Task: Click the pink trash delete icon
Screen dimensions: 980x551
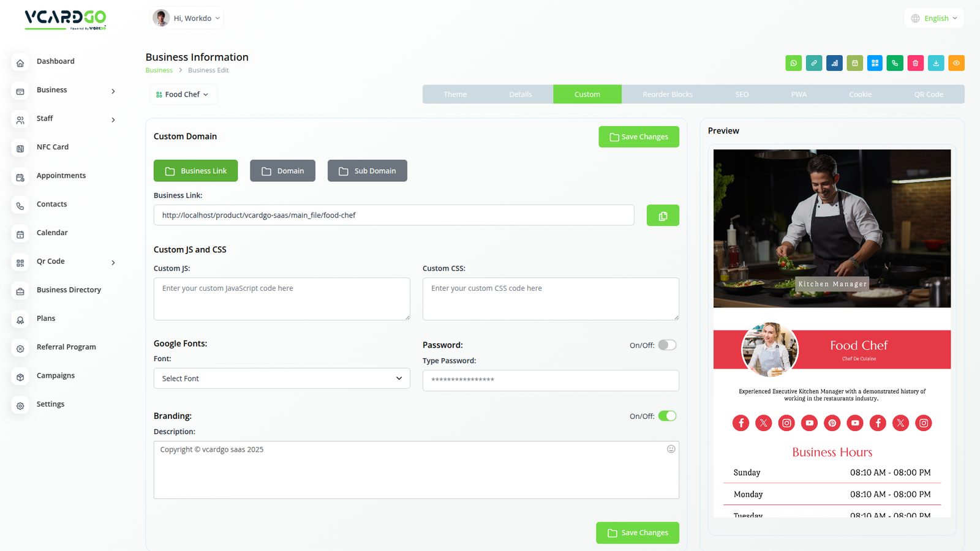Action: [915, 63]
